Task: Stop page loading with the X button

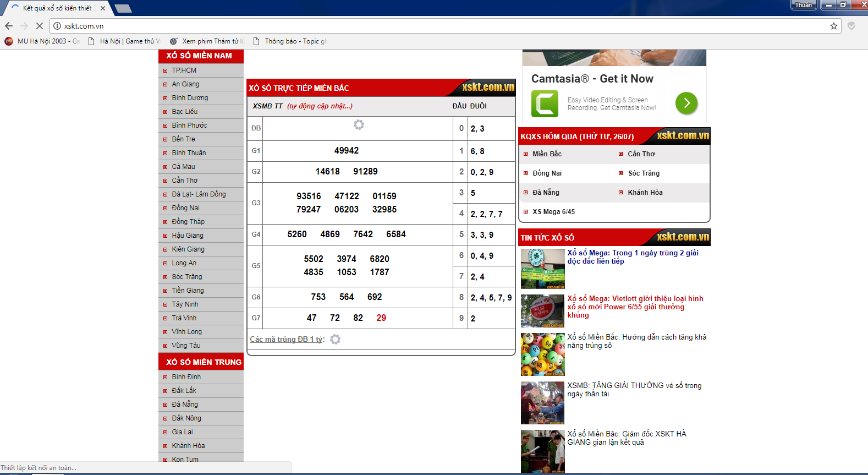Action: 40,26
